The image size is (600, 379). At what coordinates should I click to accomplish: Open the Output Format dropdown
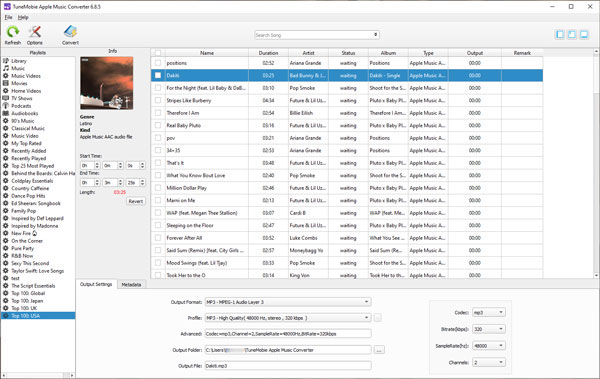(288, 302)
